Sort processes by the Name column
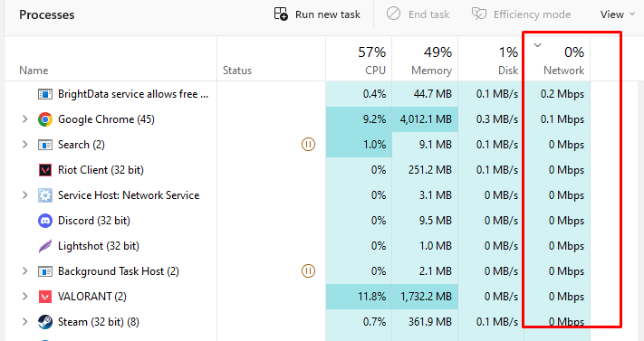644x341 pixels. [34, 71]
